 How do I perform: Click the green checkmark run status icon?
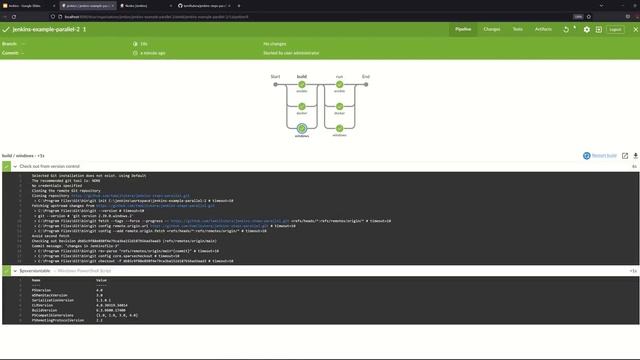(6, 29)
